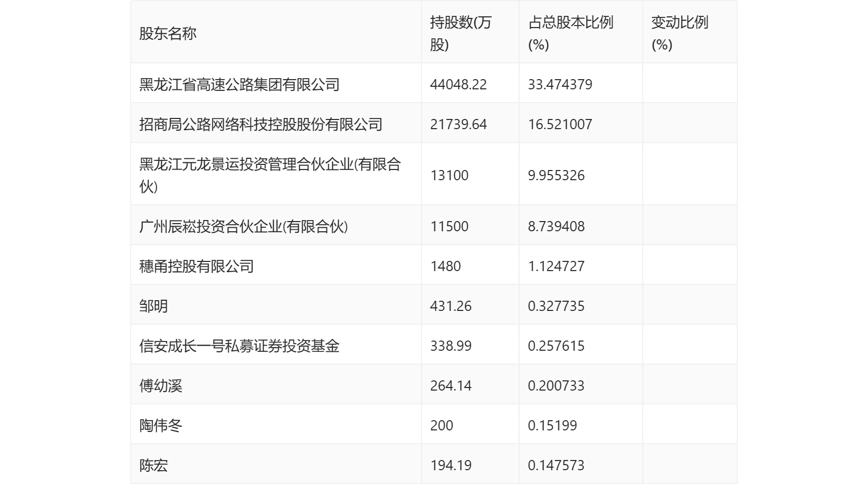The height and width of the screenshot is (484, 868).
Task: Select the percentage 33.474379
Action: pos(560,84)
